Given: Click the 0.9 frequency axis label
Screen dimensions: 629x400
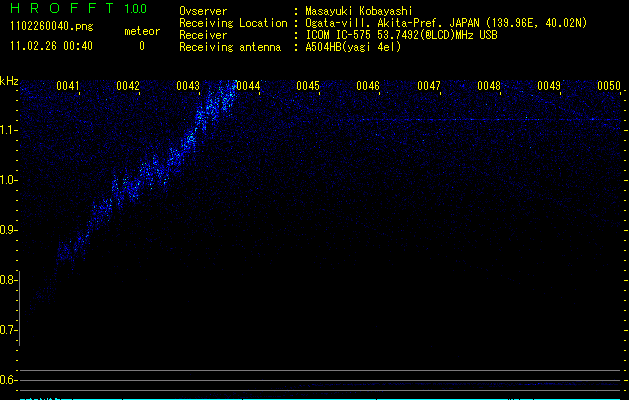Looking at the screenshot, I should [x=9, y=230].
